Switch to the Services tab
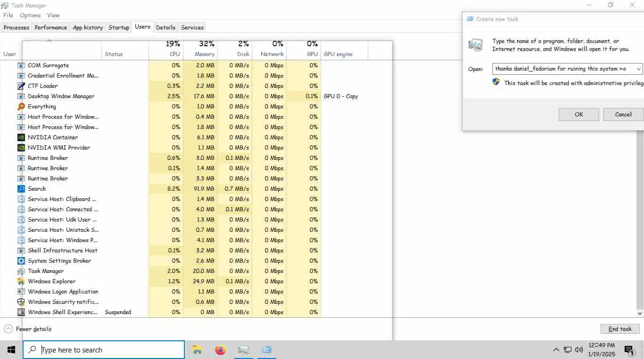Viewport: 644px width, 359px height. [192, 28]
